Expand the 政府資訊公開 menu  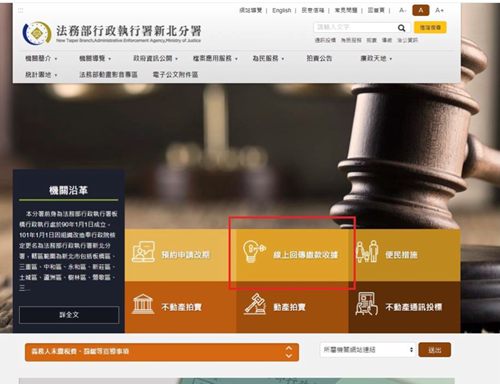(155, 58)
